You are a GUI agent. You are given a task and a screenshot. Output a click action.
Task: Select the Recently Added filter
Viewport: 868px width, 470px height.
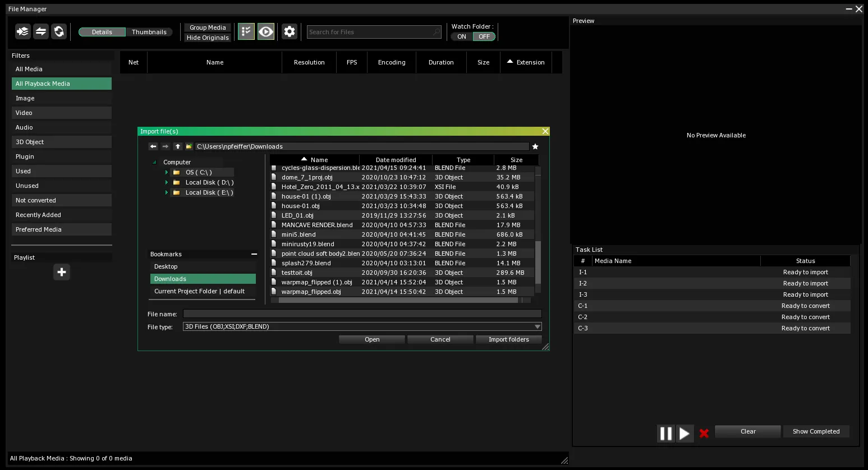click(x=62, y=215)
